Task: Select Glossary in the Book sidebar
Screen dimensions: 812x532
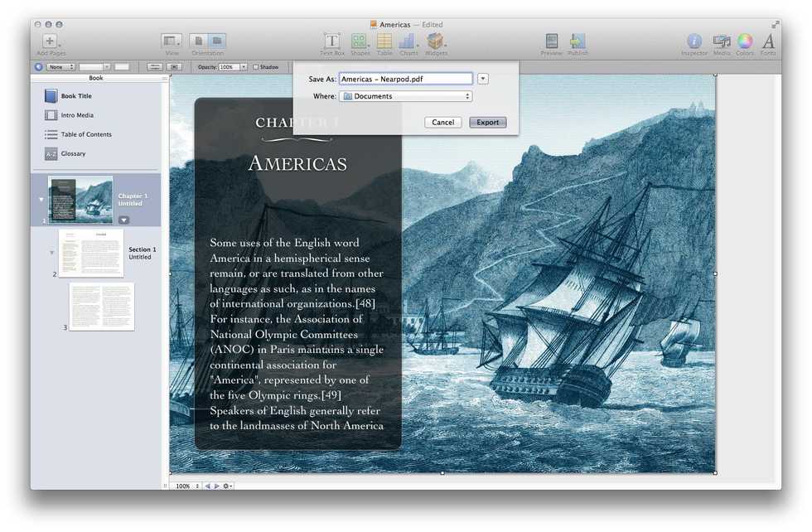Action: point(73,153)
